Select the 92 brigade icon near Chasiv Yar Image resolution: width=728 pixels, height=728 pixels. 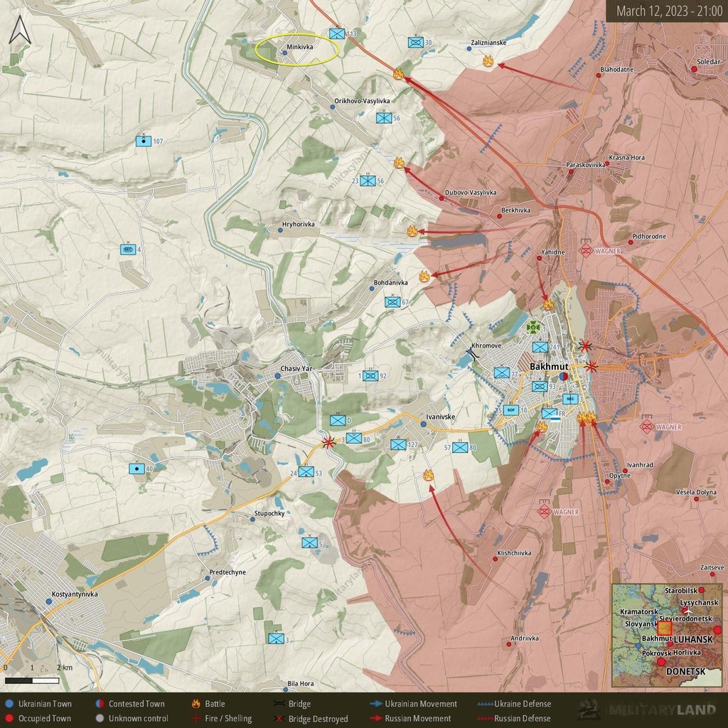point(370,375)
